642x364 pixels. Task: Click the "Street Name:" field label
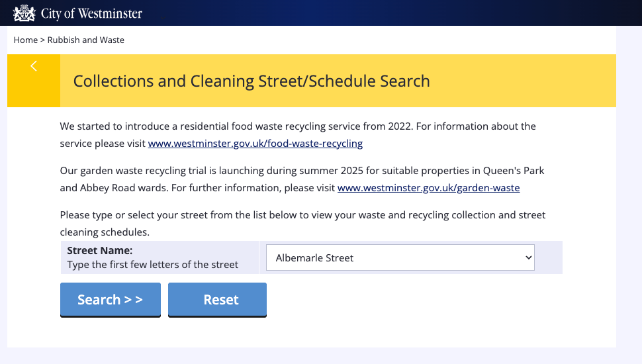tap(100, 251)
